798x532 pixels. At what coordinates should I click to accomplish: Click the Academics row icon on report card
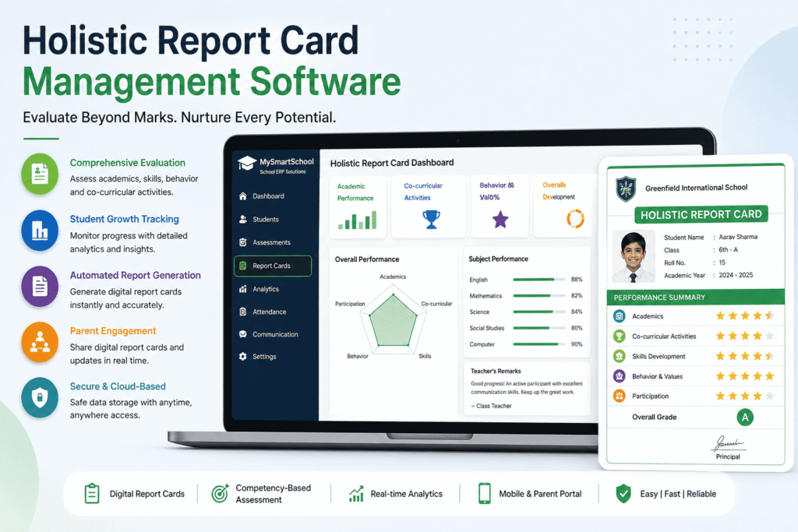[620, 315]
